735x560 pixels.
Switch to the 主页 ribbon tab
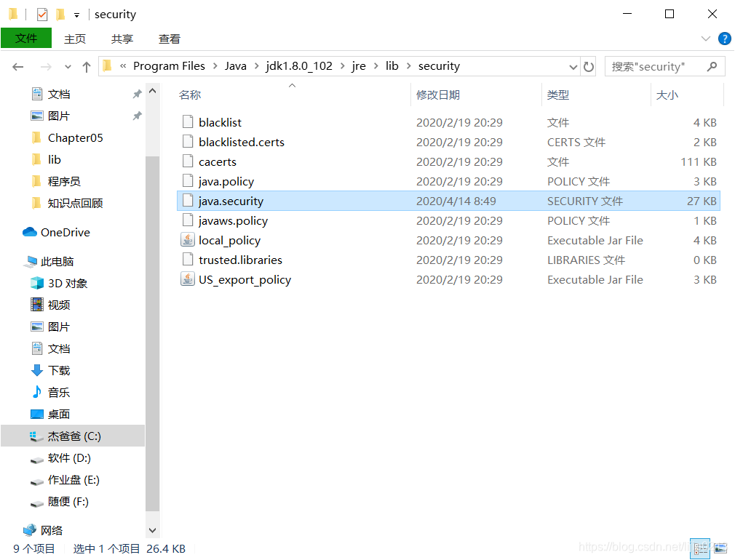(x=75, y=39)
